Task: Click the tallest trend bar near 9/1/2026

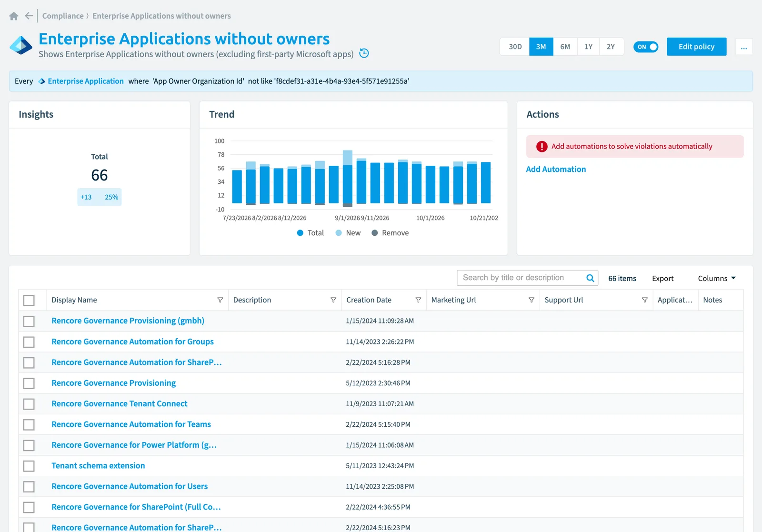Action: 348,179
